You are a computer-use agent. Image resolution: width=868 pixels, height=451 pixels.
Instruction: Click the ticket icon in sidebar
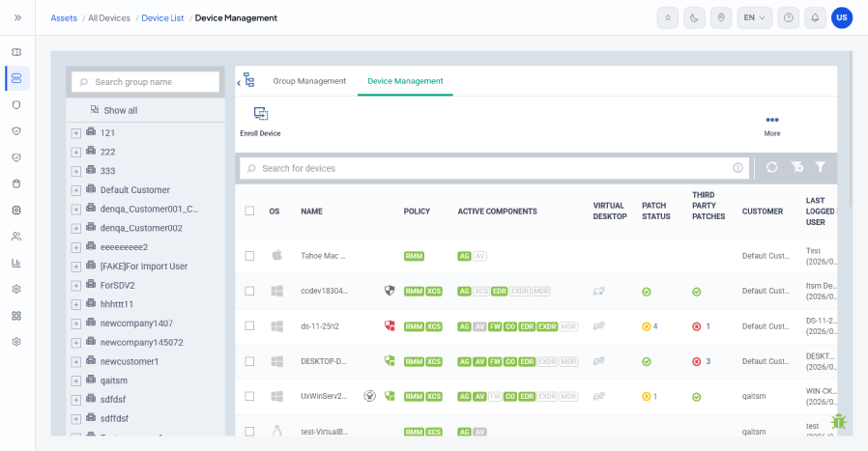tap(16, 52)
